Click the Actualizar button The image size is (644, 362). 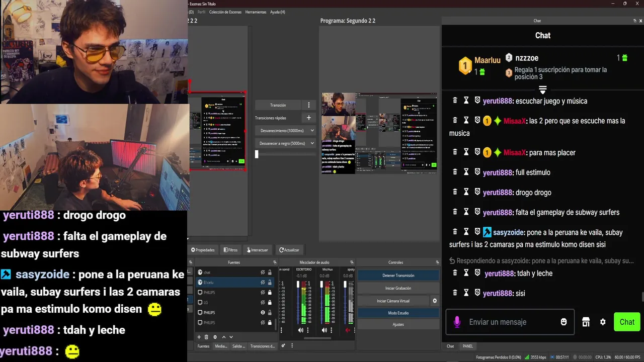(x=290, y=250)
